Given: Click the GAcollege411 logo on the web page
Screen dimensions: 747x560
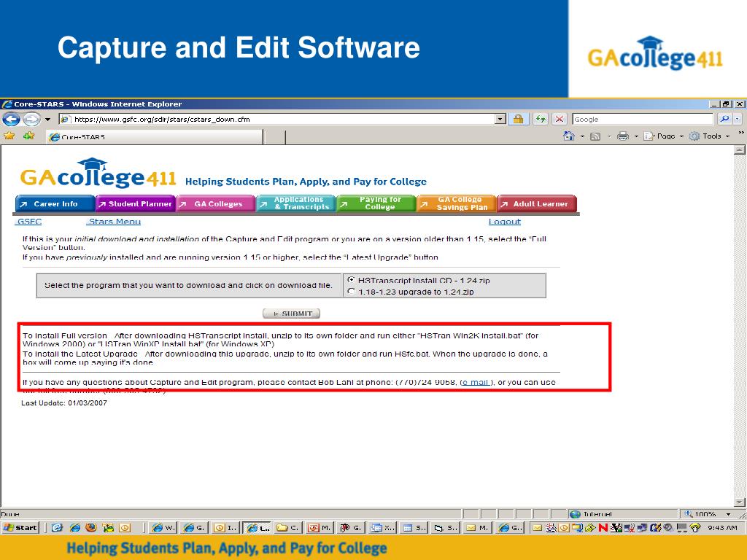Looking at the screenshot, I should point(98,174).
